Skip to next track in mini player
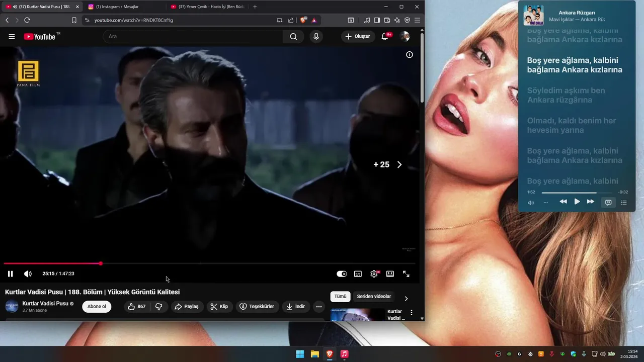The width and height of the screenshot is (644, 362). [591, 202]
